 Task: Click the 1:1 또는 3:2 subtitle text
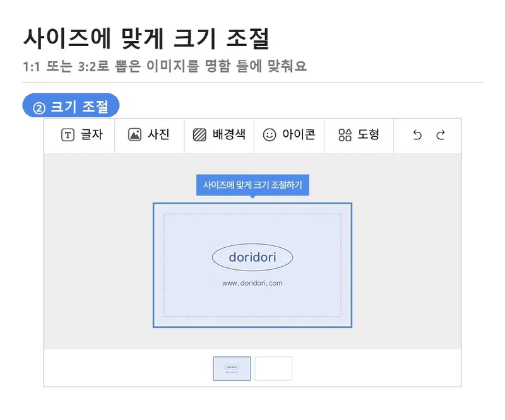tap(165, 66)
